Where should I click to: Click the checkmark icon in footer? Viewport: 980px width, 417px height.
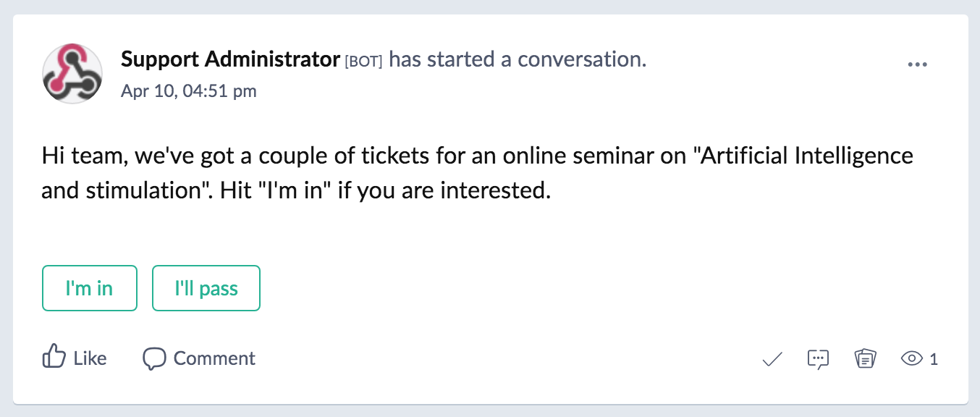click(772, 359)
